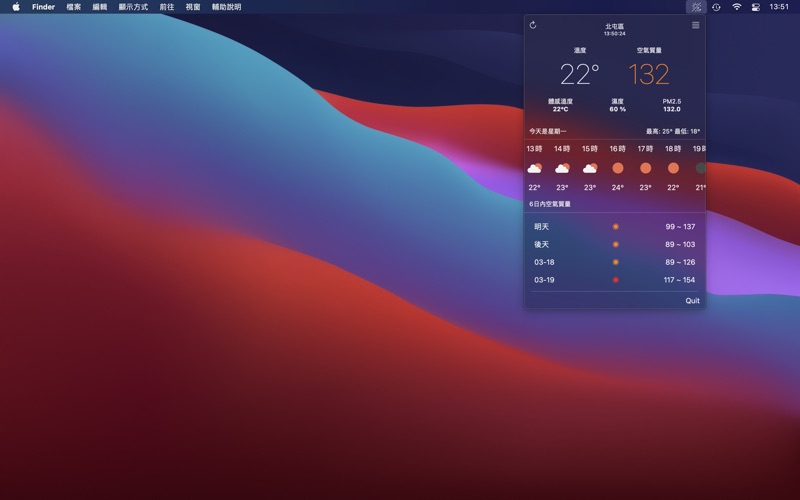800x500 pixels.
Task: Click the 89 ~ 103 range value
Action: 680,244
